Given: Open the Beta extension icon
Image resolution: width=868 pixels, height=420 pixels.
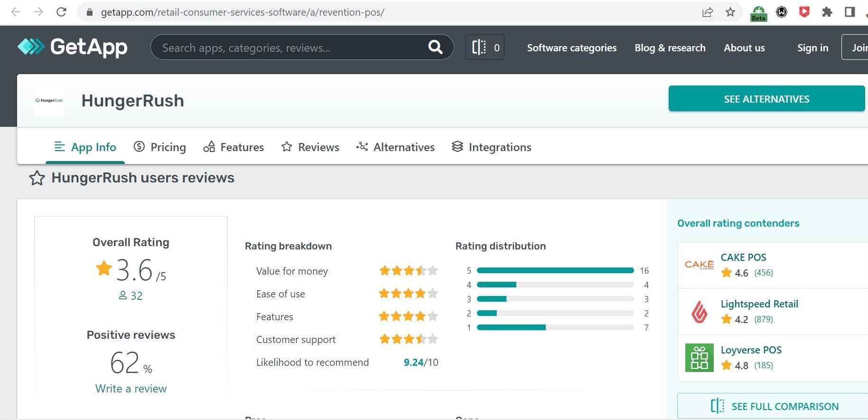Looking at the screenshot, I should [x=758, y=13].
